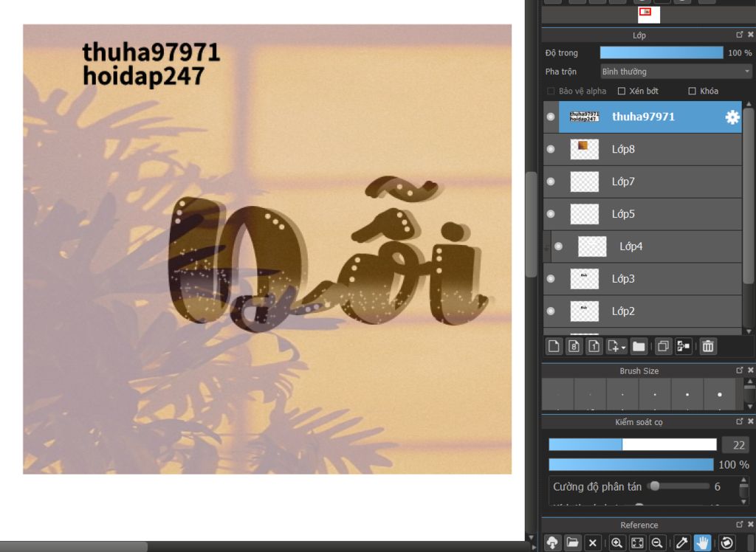Click the Cường độ phân tán slider
The image size is (756, 552).
point(678,486)
